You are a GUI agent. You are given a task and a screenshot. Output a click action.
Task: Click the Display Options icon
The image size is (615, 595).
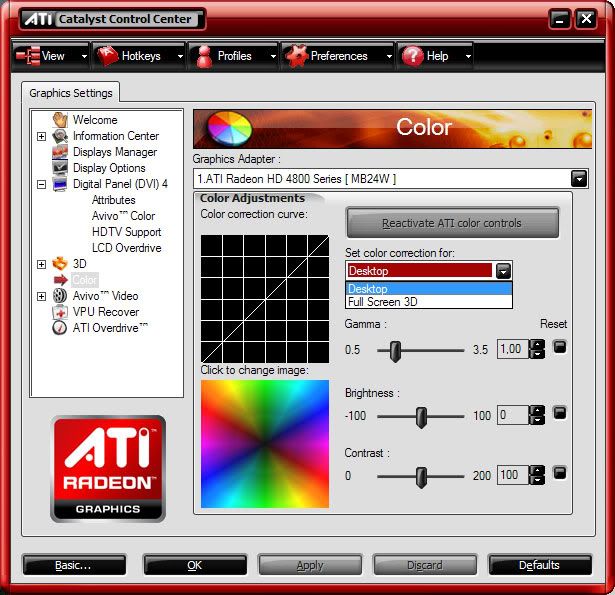[x=60, y=167]
